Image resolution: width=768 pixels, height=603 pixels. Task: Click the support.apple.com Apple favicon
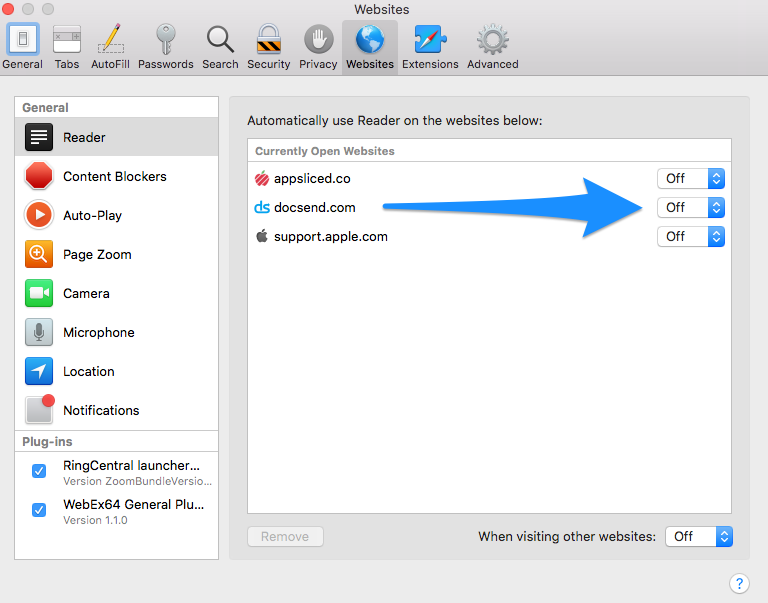[x=262, y=236]
